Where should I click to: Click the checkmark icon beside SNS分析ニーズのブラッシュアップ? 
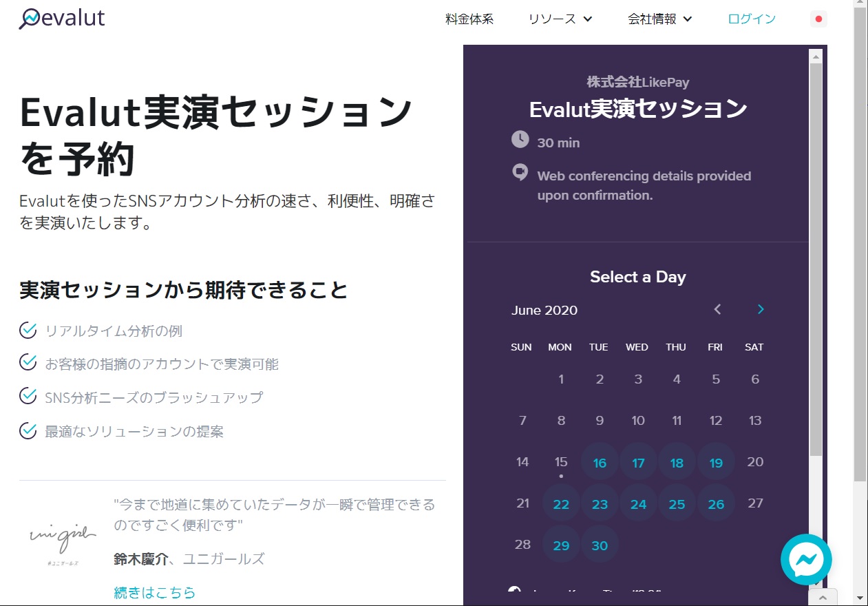pos(28,397)
